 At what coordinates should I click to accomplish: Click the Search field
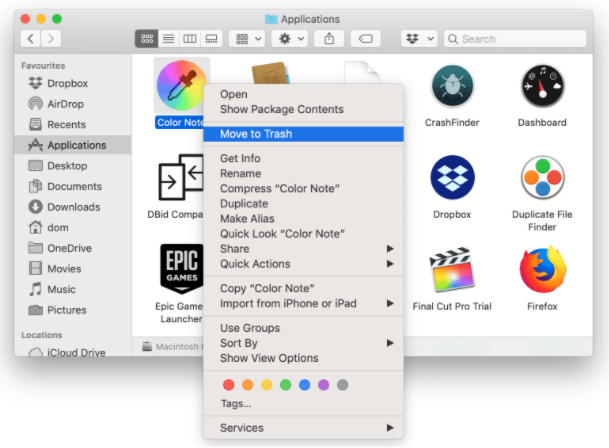point(515,38)
